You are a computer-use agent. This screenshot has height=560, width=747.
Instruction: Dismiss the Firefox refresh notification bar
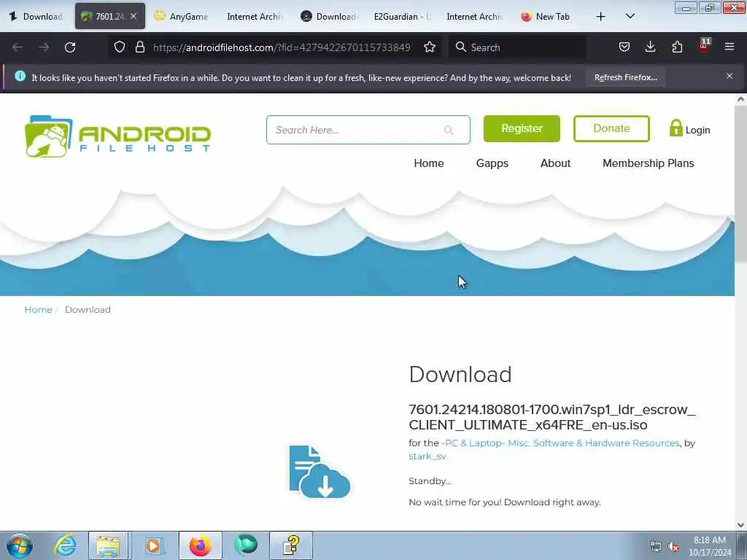729,76
